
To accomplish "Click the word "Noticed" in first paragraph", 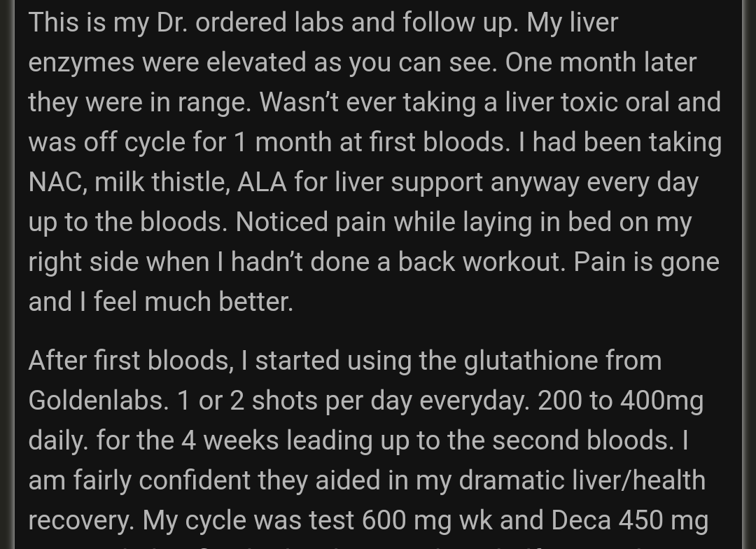I will click(281, 222).
